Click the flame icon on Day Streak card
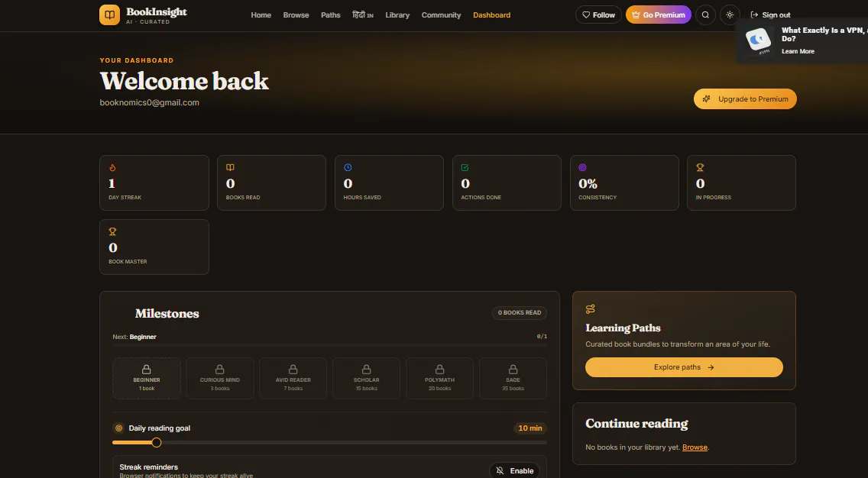 pos(112,168)
